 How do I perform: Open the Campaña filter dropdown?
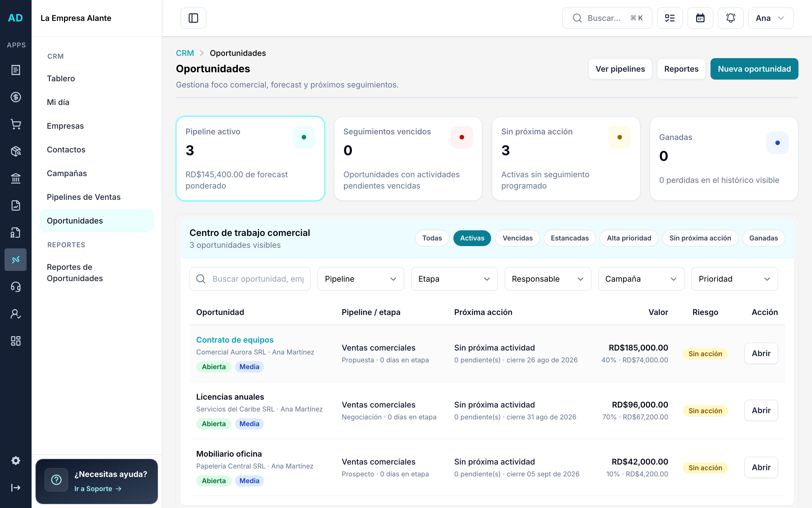coord(641,279)
